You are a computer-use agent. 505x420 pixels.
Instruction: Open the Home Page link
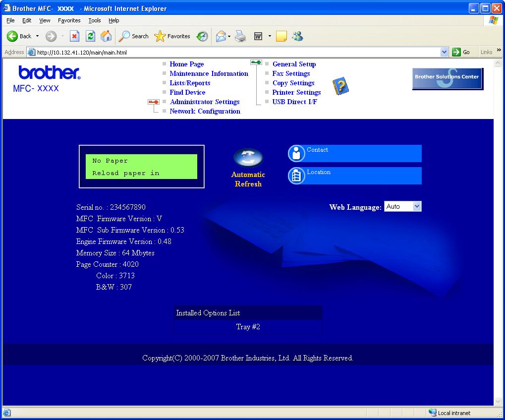coord(187,64)
